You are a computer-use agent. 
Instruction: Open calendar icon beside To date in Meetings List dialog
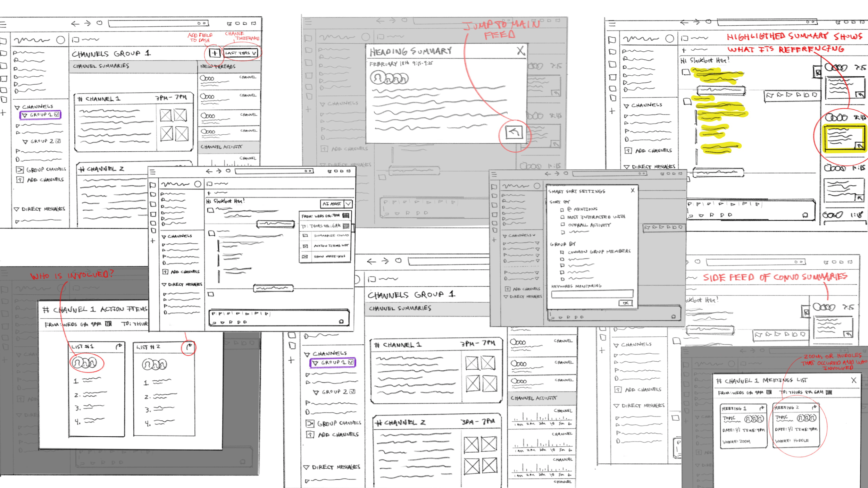829,392
